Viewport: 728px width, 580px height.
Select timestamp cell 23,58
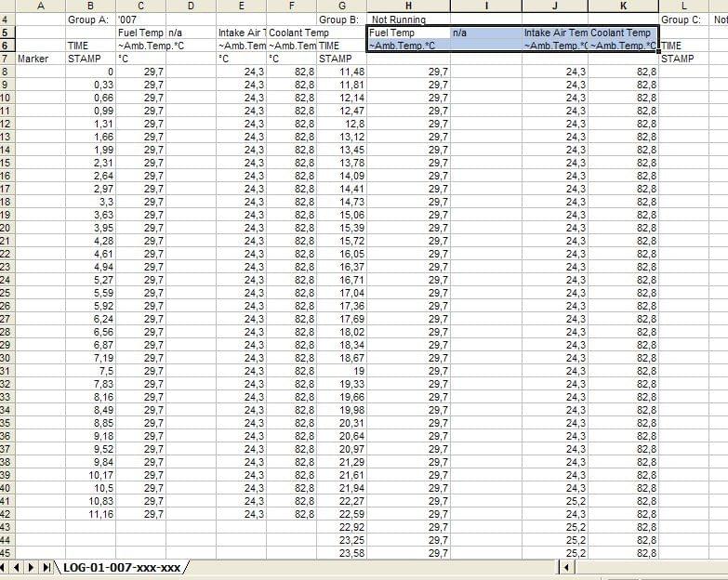point(342,553)
